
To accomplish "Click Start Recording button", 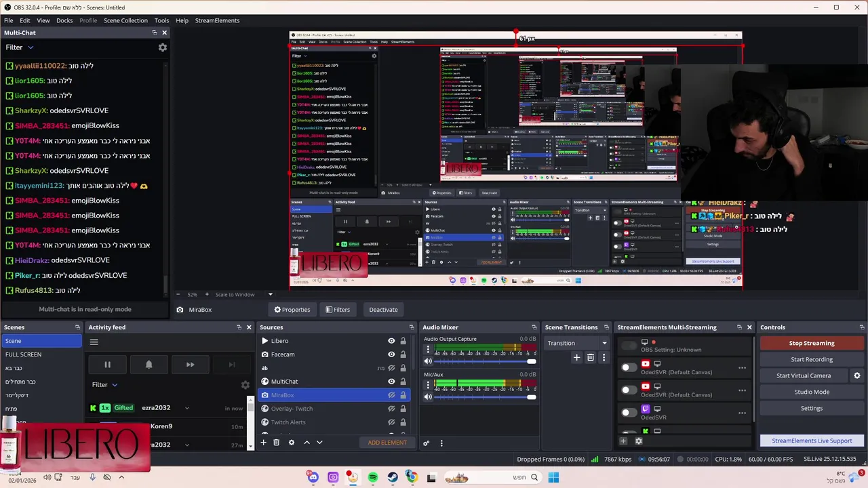I will (812, 359).
